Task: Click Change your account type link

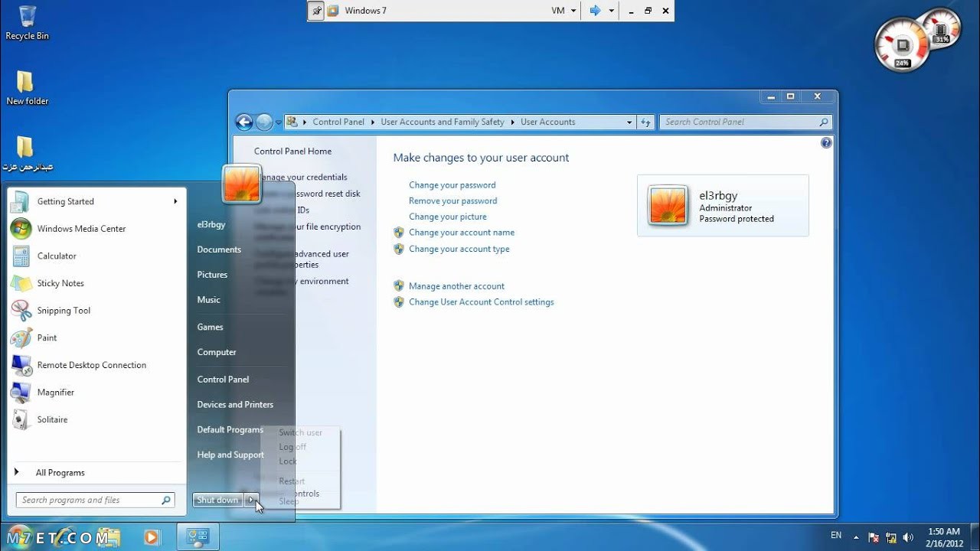Action: click(459, 249)
